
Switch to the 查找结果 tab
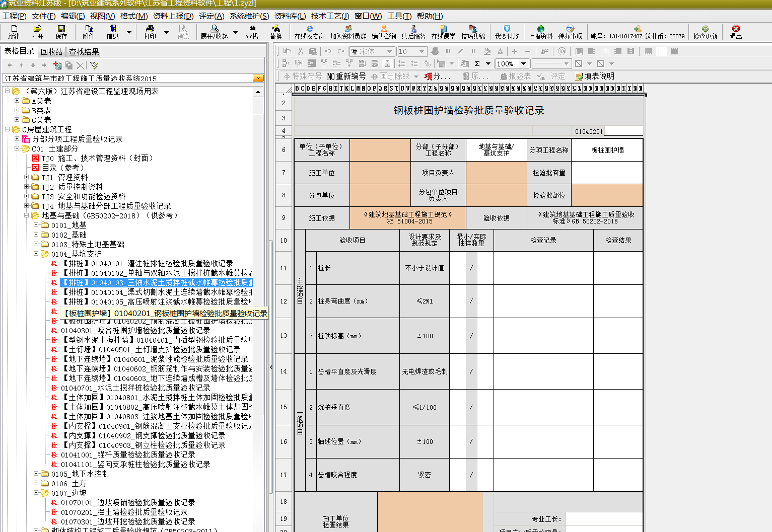84,52
